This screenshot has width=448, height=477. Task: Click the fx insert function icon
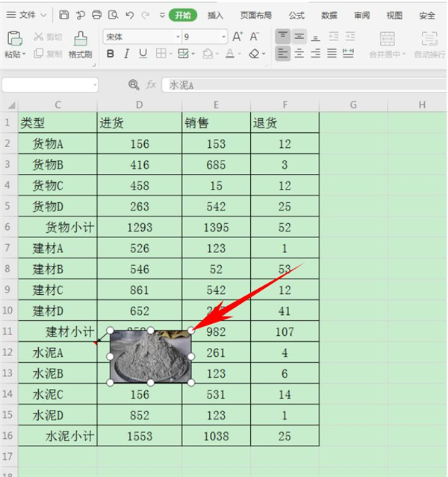pos(152,85)
